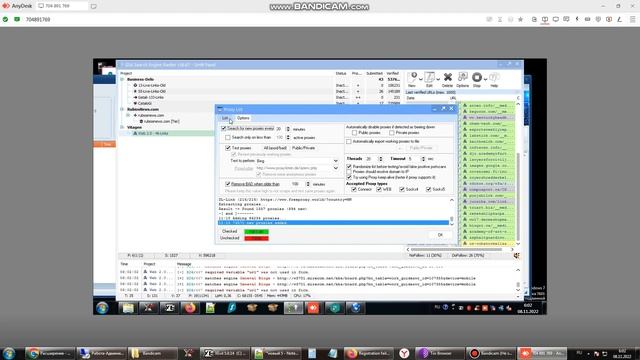Toggle Search for new proxies every checkbox
640x360 pixels.
pos(224,128)
